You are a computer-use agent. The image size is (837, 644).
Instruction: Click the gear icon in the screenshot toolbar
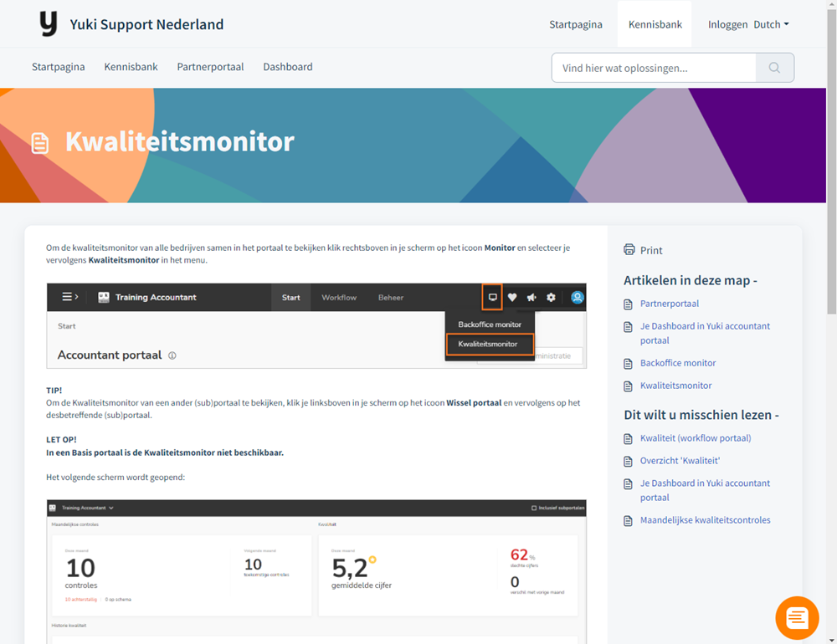pyautogui.click(x=551, y=297)
